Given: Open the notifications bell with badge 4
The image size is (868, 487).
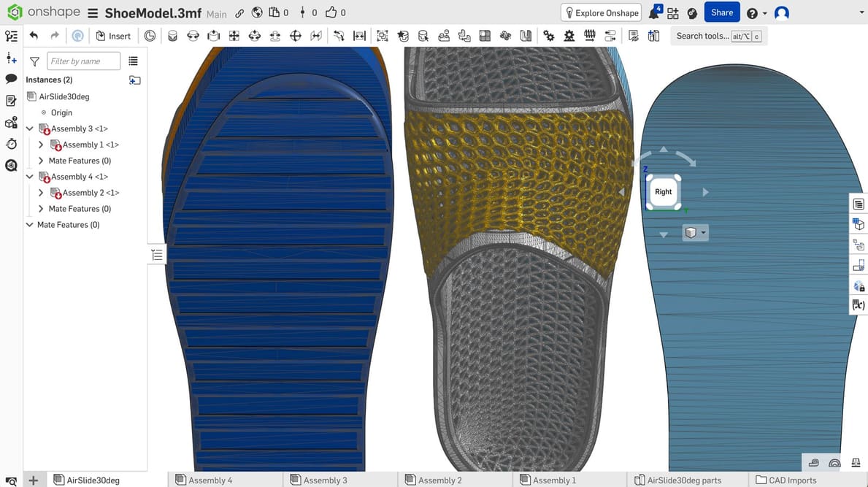Looking at the screenshot, I should tap(655, 12).
